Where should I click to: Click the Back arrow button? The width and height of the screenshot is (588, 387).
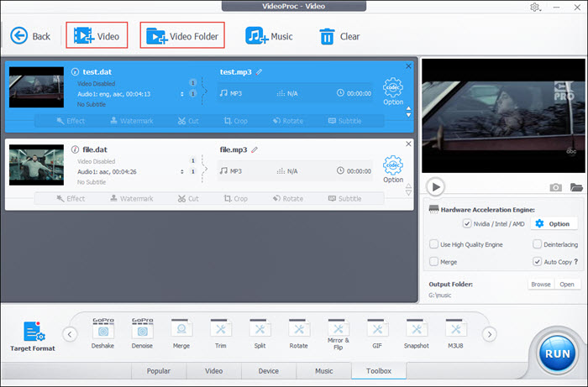point(30,36)
